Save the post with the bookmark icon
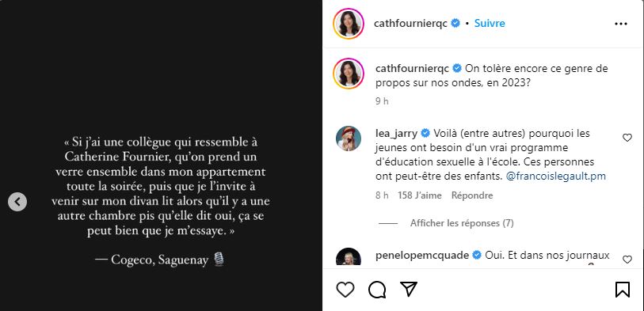Image resolution: width=644 pixels, height=311 pixels. pyautogui.click(x=623, y=290)
